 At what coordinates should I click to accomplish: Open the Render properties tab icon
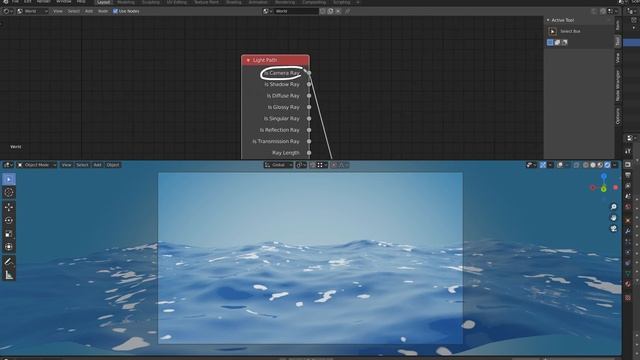(628, 164)
